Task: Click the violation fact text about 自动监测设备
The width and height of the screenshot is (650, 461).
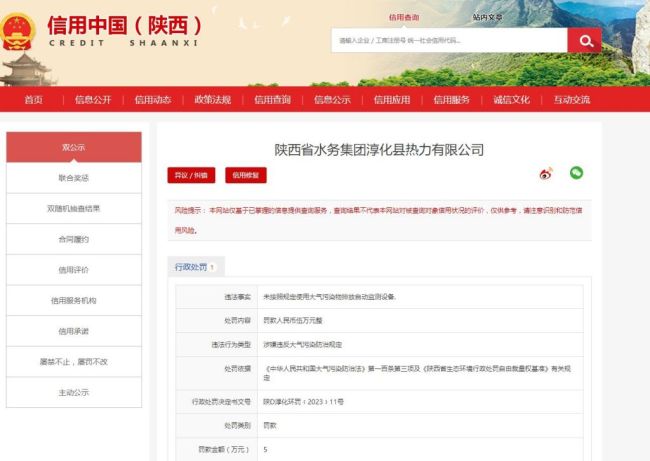Action: point(330,297)
